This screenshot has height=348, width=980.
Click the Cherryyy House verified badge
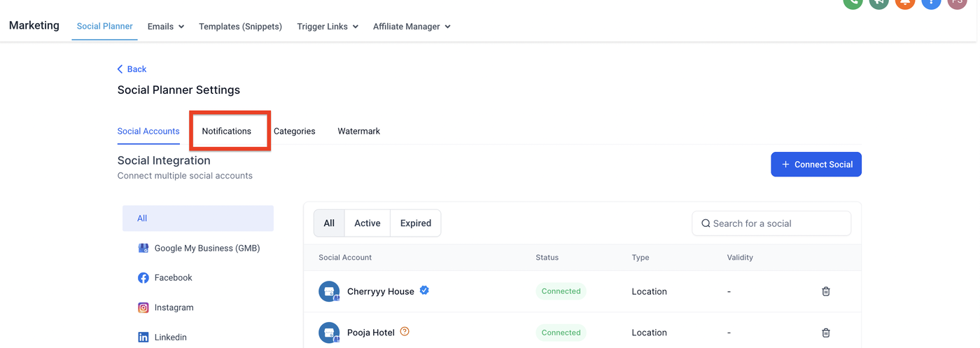coord(424,291)
